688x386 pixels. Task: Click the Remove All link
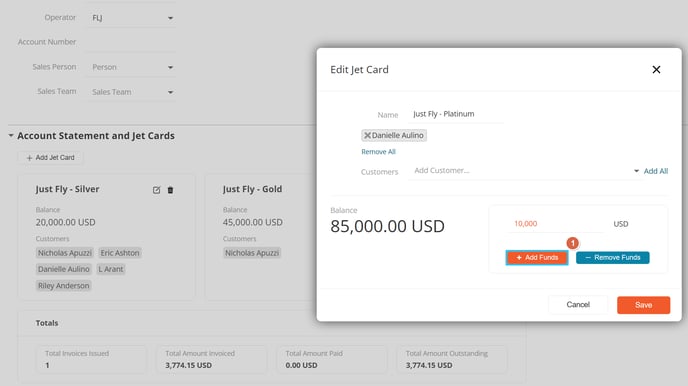tap(378, 152)
